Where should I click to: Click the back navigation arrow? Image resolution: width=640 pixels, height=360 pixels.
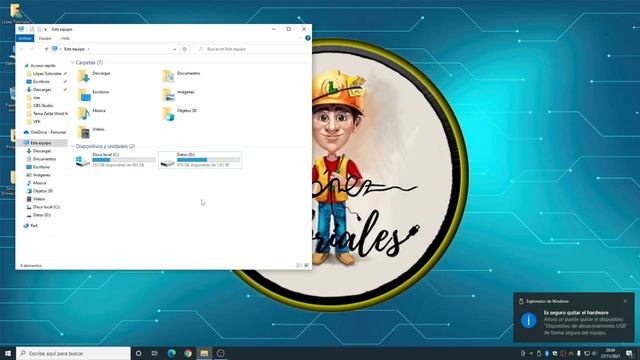[x=22, y=49]
